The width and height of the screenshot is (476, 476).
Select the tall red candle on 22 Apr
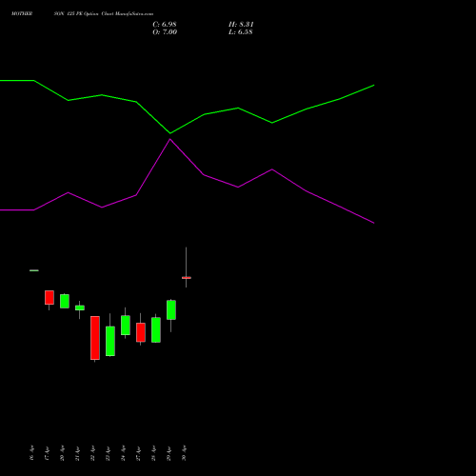pyautogui.click(x=95, y=338)
